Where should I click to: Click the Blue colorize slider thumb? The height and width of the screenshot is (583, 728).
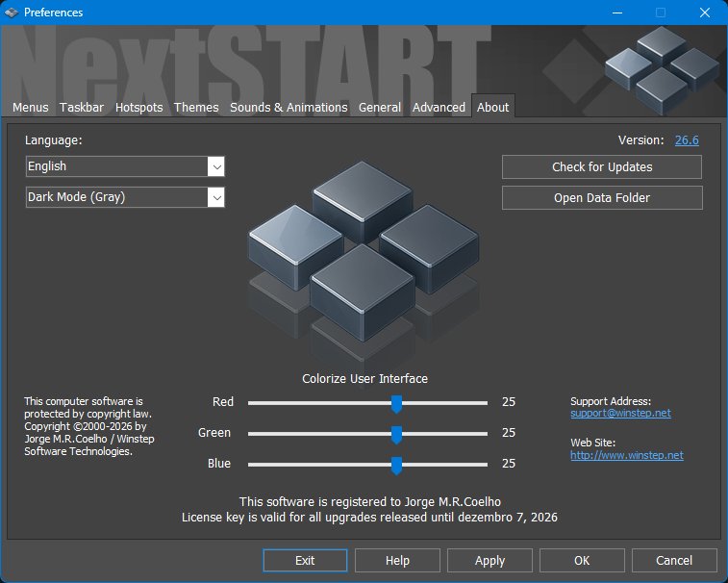tap(396, 465)
